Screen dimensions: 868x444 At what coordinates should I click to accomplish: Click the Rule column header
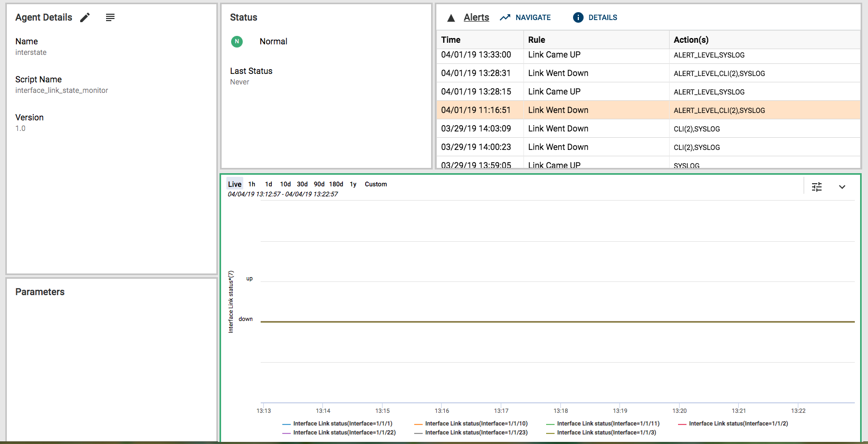point(596,40)
